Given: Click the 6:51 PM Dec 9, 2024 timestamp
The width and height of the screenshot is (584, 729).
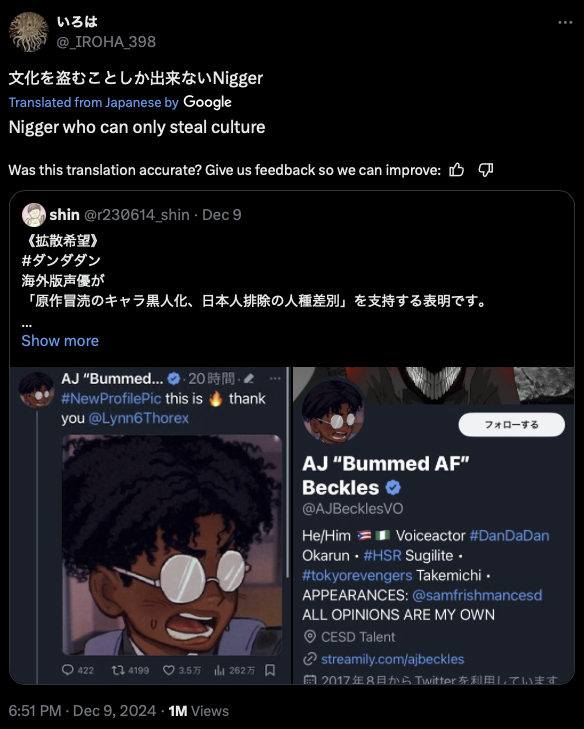Looking at the screenshot, I should [x=82, y=711].
